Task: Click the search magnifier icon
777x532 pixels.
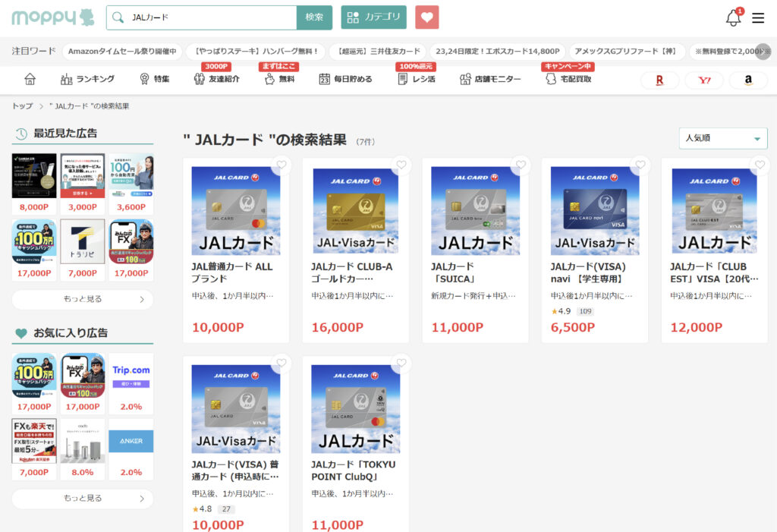Action: tap(118, 17)
